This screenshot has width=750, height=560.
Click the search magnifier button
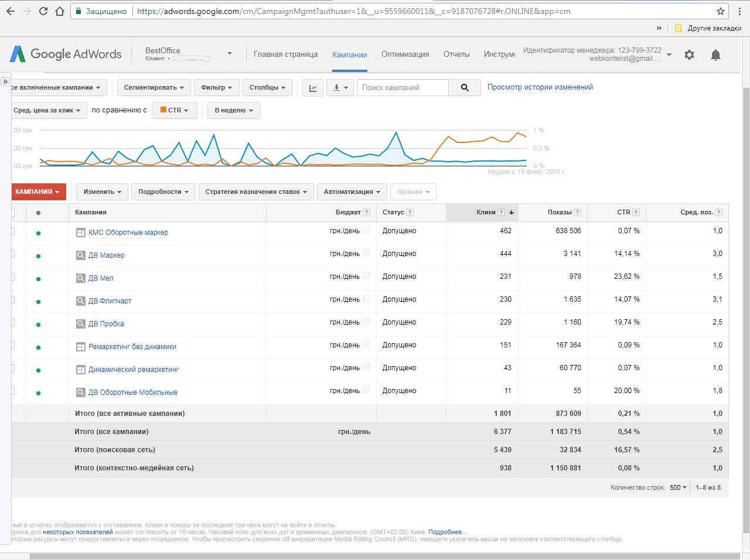[465, 88]
